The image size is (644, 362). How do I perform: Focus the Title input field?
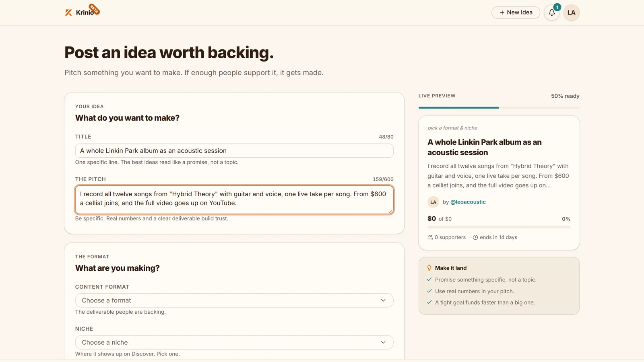234,151
